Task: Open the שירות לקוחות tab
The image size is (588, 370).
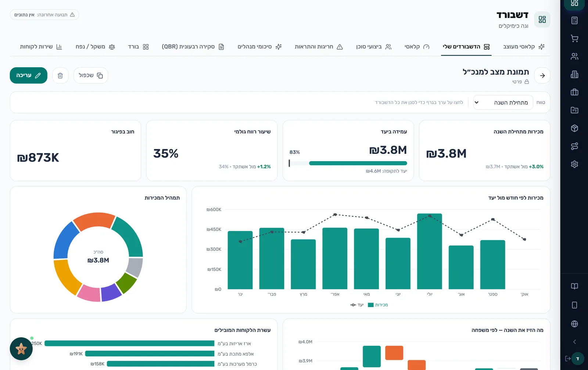Action: 41,47
